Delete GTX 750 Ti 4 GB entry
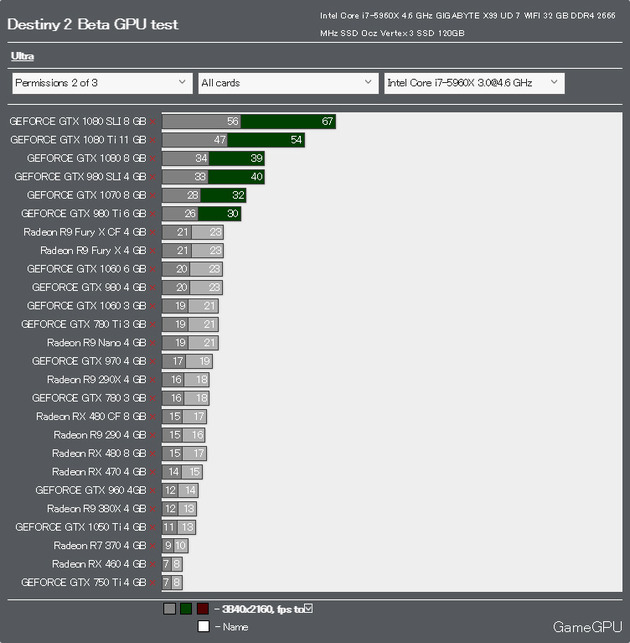 (x=153, y=582)
